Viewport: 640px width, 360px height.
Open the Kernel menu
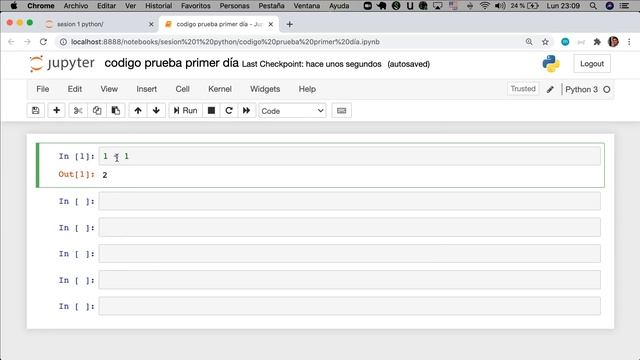point(220,89)
